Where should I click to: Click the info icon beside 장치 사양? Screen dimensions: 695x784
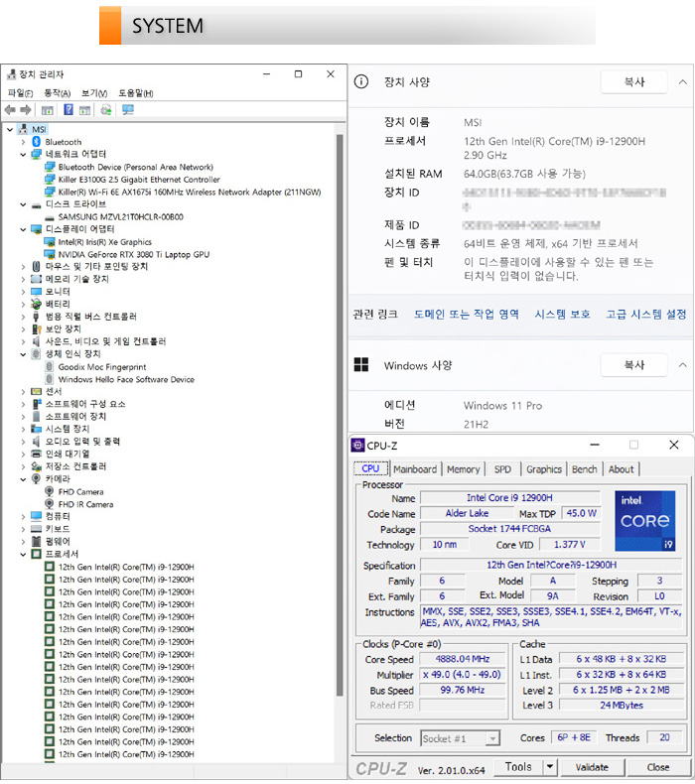pos(360,81)
